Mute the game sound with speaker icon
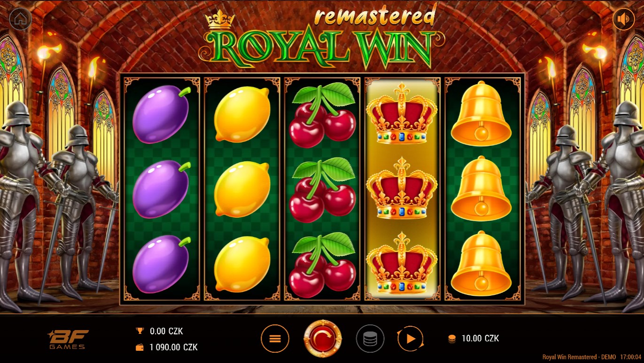Viewport: 644px width, 363px height. (x=623, y=19)
